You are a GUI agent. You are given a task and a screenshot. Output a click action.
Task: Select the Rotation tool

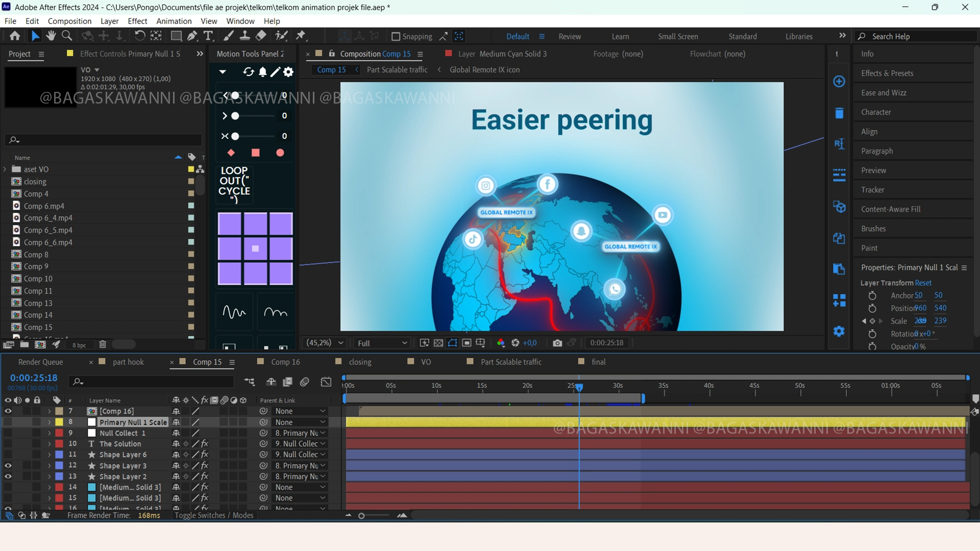139,36
